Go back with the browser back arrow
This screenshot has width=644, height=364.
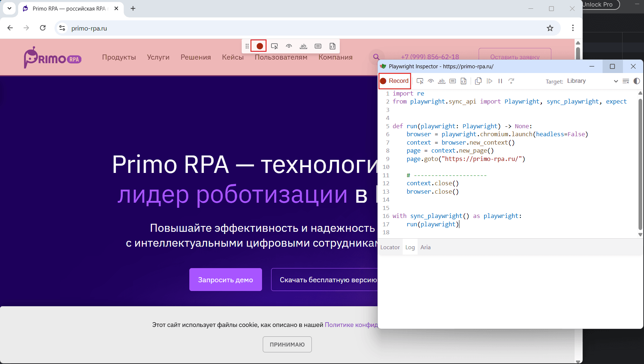[10, 28]
